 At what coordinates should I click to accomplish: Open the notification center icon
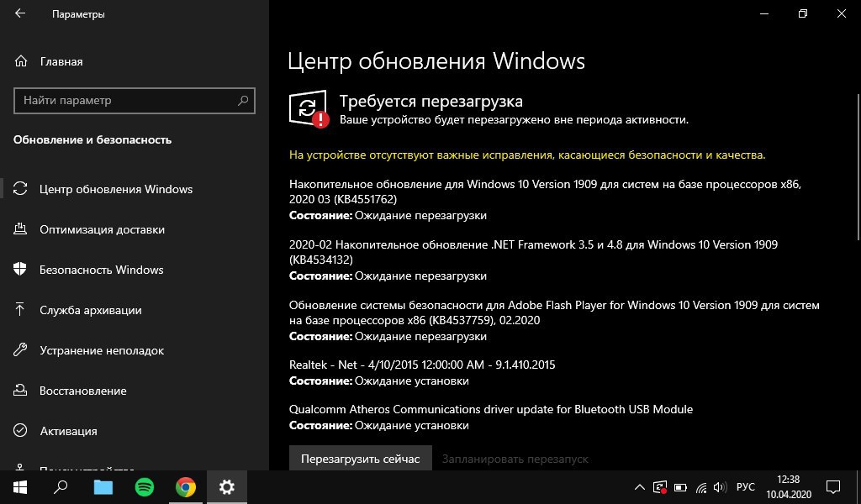pos(833,487)
